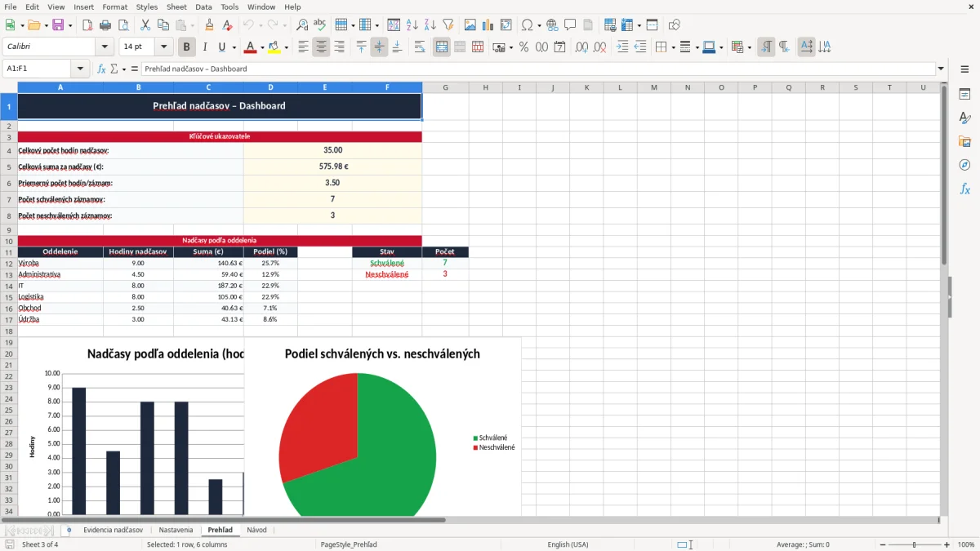The height and width of the screenshot is (551, 980).
Task: Click the Insert Image icon
Action: pyautogui.click(x=470, y=25)
